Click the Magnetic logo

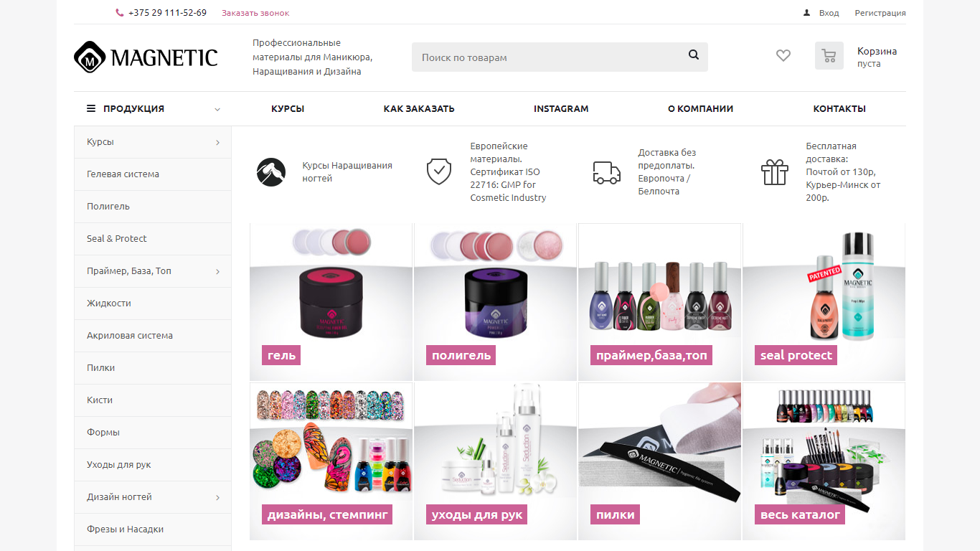[x=146, y=57]
